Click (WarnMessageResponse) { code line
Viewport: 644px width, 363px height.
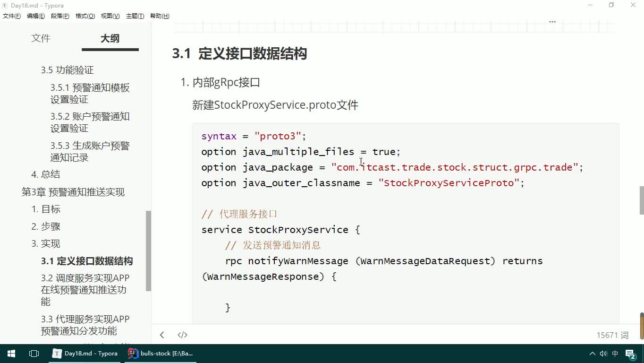point(269,277)
